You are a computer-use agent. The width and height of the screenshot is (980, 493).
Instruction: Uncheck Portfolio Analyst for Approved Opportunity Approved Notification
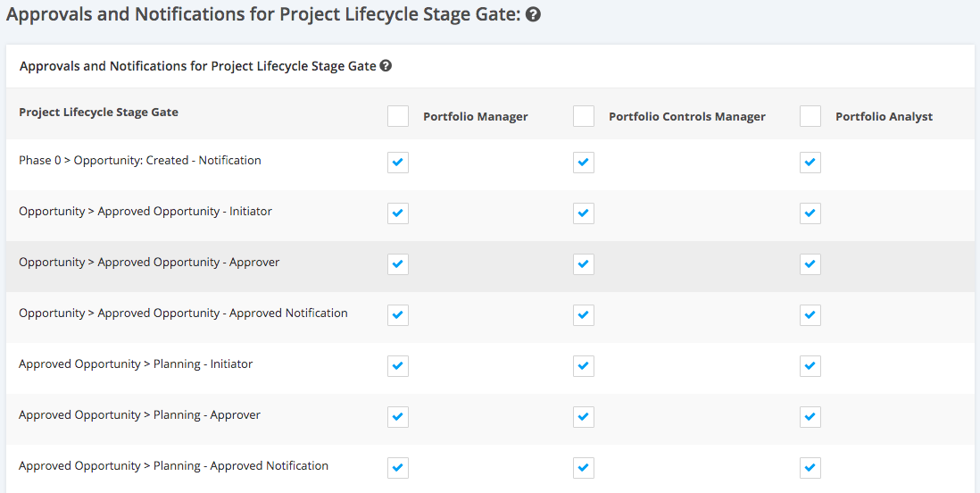click(x=810, y=315)
